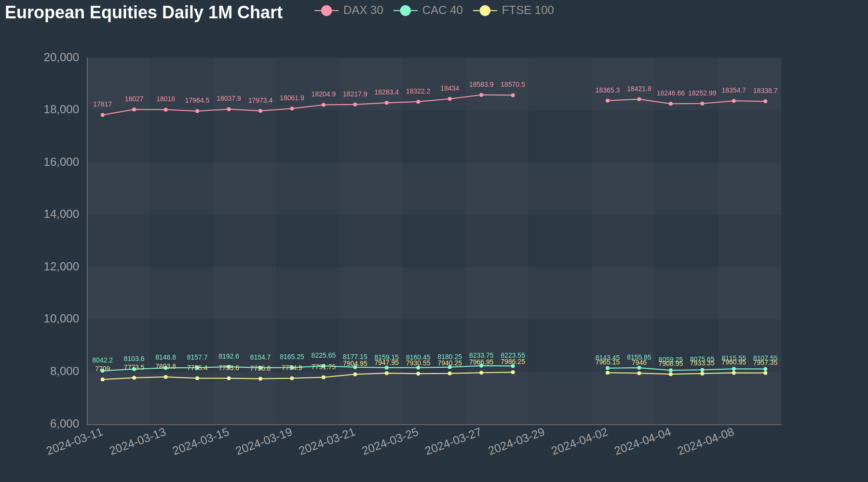Image resolution: width=868 pixels, height=482 pixels.
Task: Click y-axis label 10,000
Action: coord(61,319)
